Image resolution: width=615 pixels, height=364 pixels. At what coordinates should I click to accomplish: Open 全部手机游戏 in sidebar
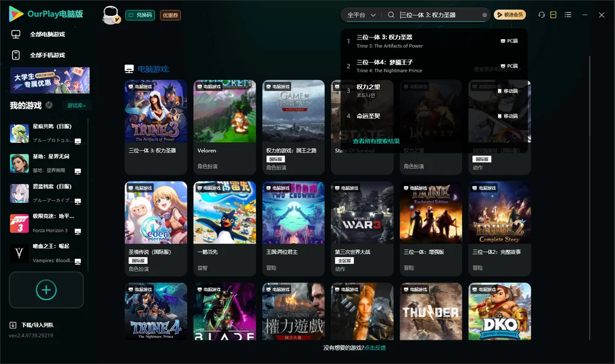(x=47, y=55)
